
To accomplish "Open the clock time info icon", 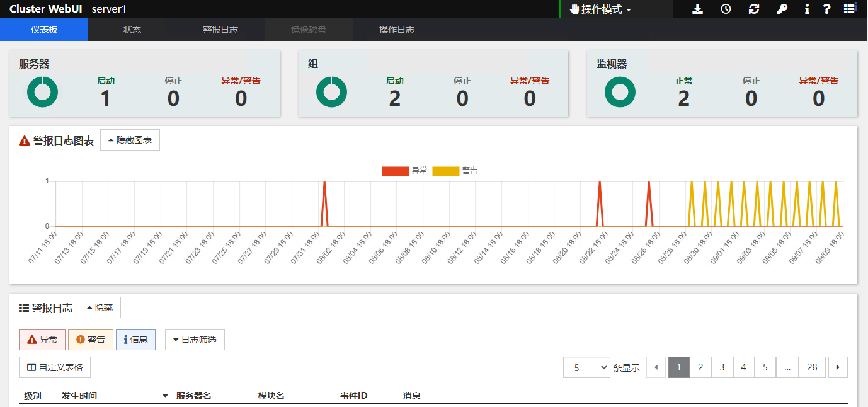I will tap(726, 9).
